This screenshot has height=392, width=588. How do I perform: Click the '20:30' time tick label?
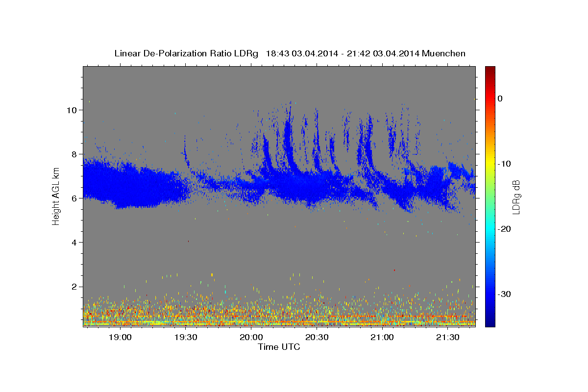pyautogui.click(x=317, y=337)
